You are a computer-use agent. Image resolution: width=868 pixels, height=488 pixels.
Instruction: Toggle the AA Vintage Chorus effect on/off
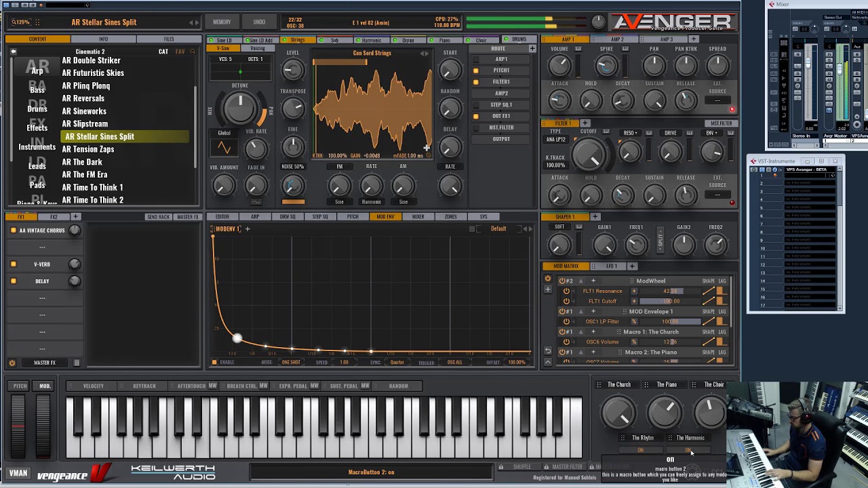[x=13, y=230]
